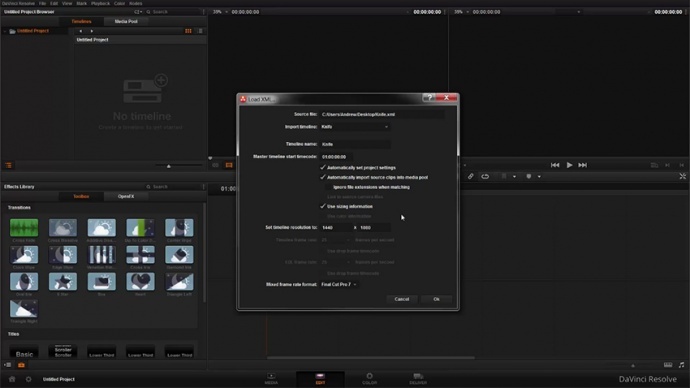Click Master timeline start timecode field

click(336, 157)
